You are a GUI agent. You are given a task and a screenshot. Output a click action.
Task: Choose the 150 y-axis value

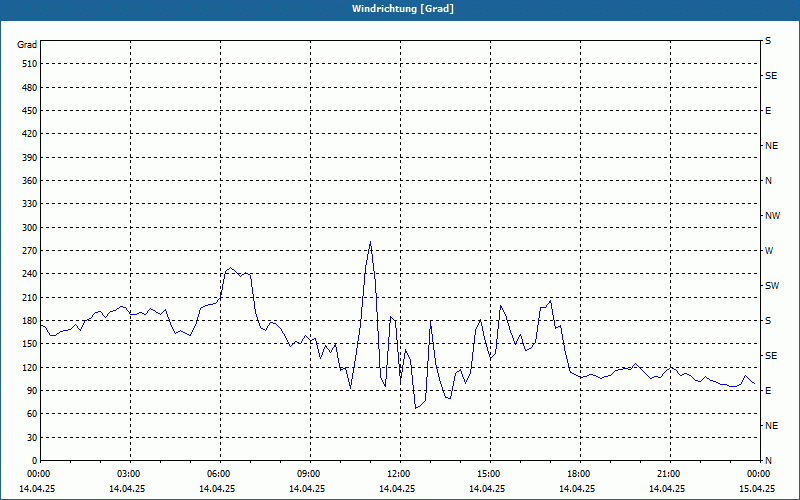[x=30, y=344]
